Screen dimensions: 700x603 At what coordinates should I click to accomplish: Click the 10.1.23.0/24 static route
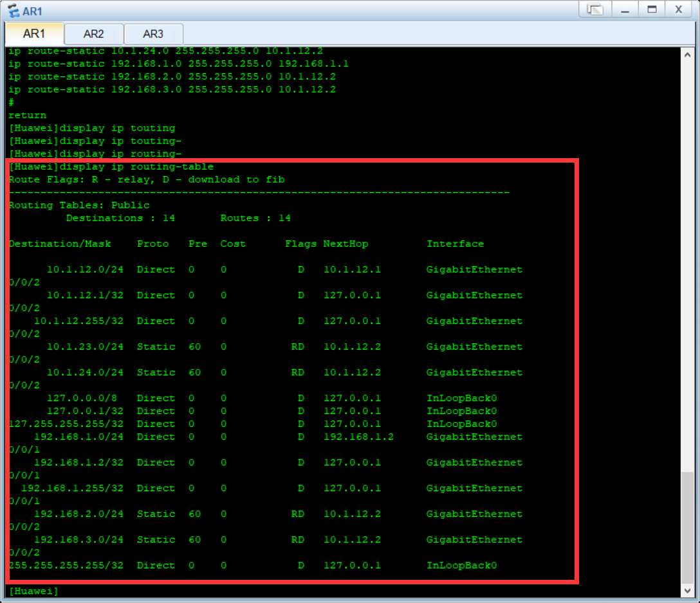coord(85,346)
